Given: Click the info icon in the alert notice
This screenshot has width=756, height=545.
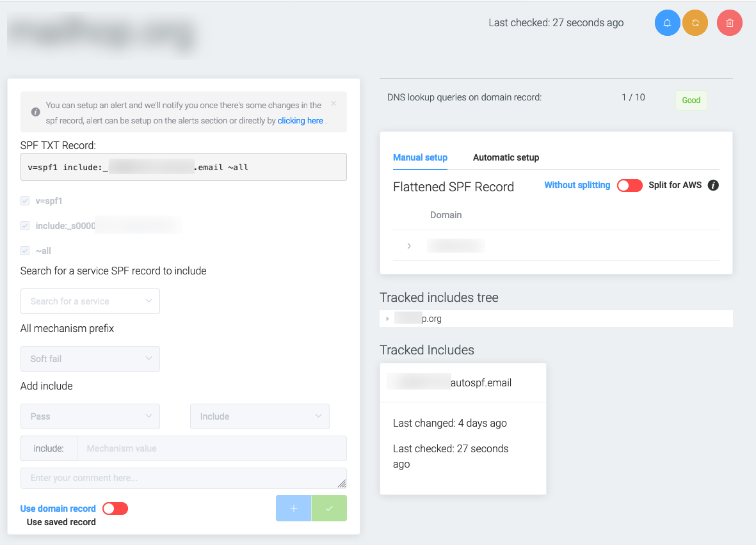Looking at the screenshot, I should point(36,112).
